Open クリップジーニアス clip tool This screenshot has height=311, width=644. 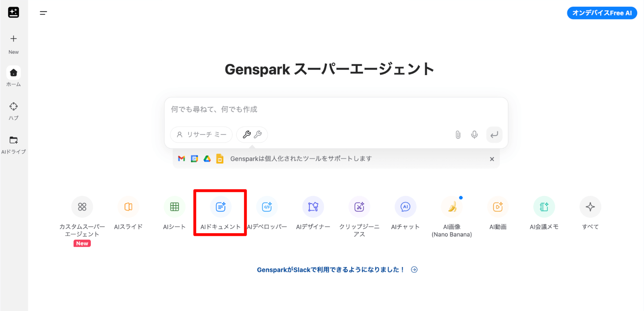359,207
